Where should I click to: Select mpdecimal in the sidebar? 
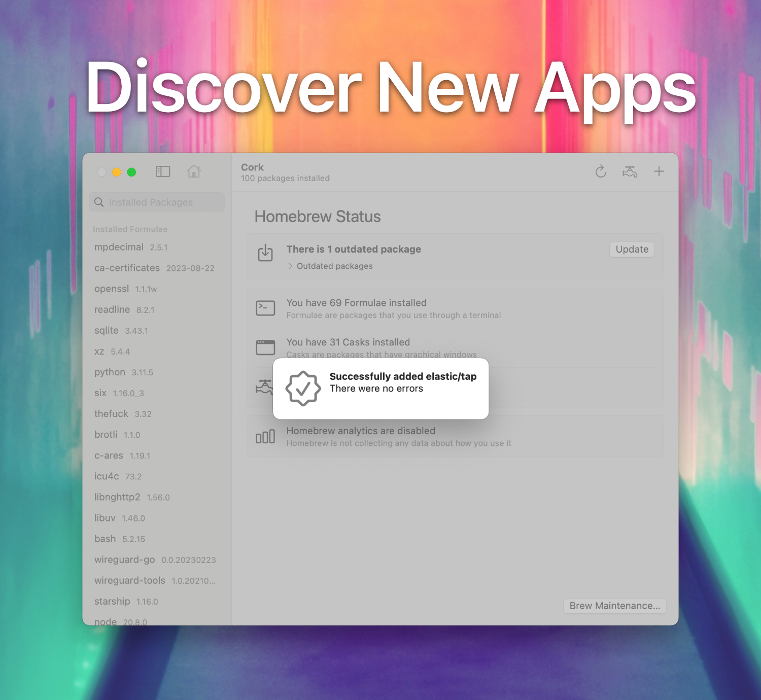click(x=157, y=247)
